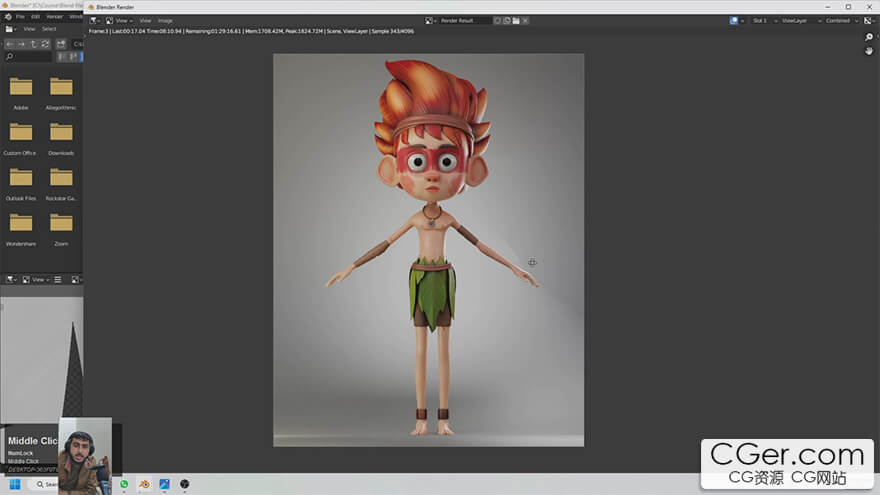Viewport: 880px width, 495px height.
Task: Open Slot 1 render slot dropdown
Action: tap(765, 21)
